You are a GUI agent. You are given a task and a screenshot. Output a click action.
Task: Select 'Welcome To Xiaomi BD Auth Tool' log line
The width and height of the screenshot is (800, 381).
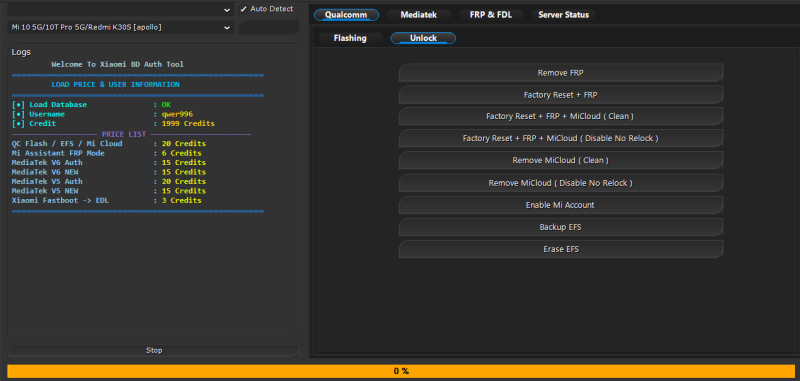pyautogui.click(x=117, y=65)
